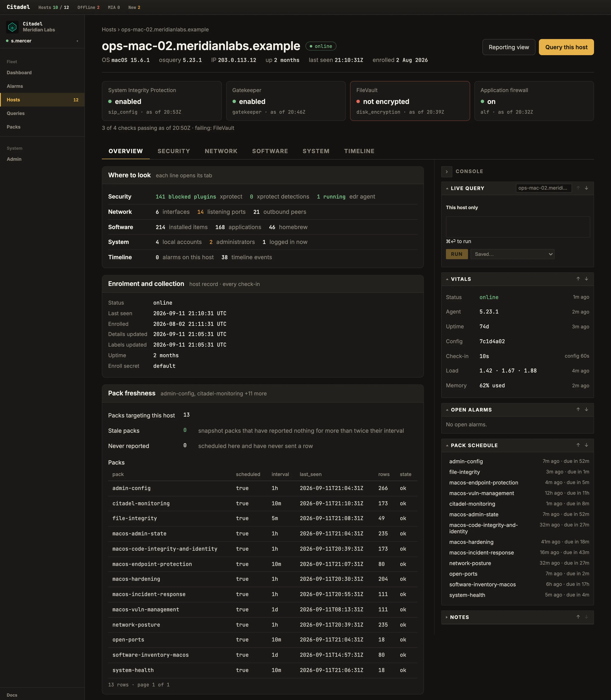Viewport: 611px width, 700px height.
Task: Move Notes panel up with arrow
Action: [578, 617]
